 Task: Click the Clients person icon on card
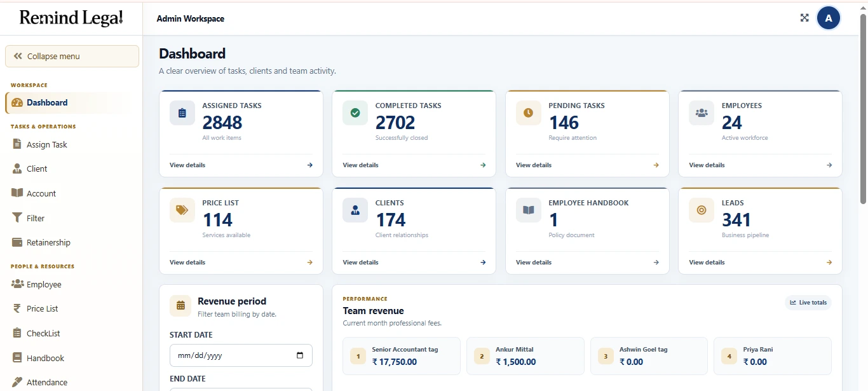coord(355,210)
